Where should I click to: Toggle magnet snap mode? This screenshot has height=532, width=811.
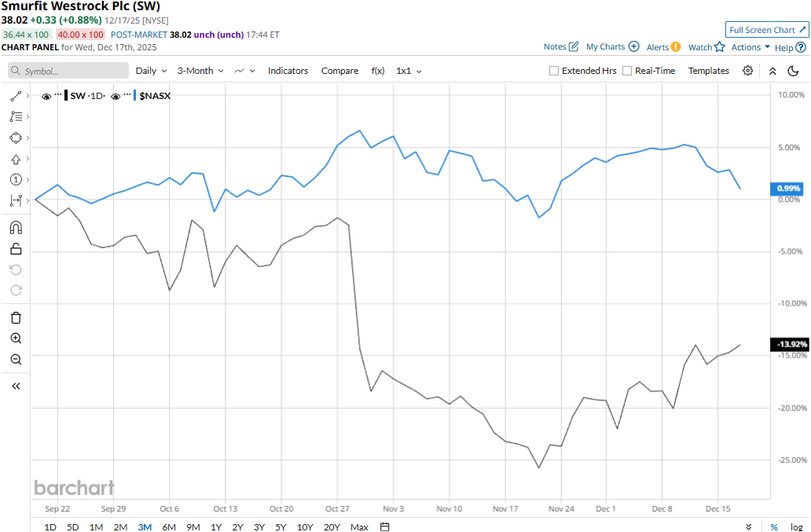point(16,228)
